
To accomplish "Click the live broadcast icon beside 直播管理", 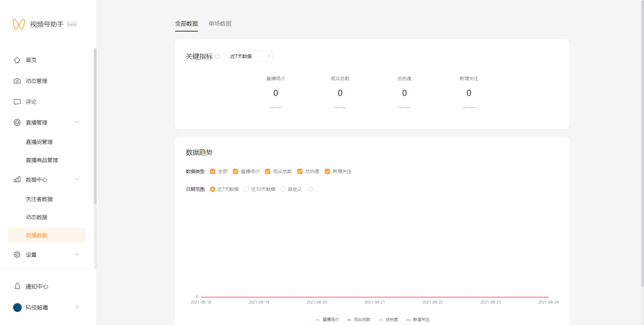I will [17, 122].
